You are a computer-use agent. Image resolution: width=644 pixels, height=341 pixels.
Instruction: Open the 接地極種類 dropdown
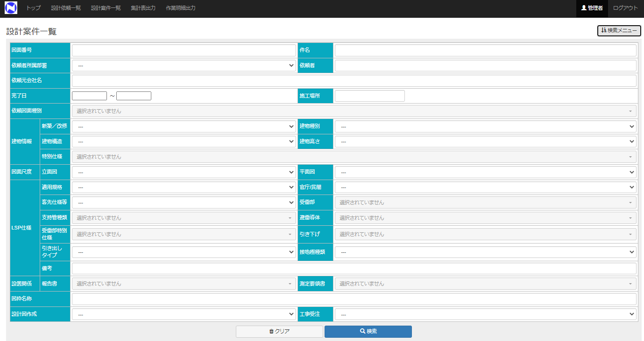[x=485, y=252]
